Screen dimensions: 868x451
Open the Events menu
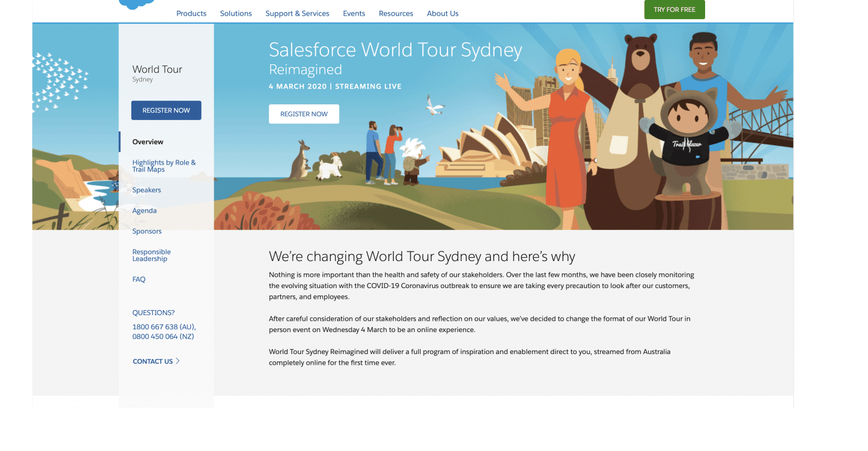[x=354, y=14]
